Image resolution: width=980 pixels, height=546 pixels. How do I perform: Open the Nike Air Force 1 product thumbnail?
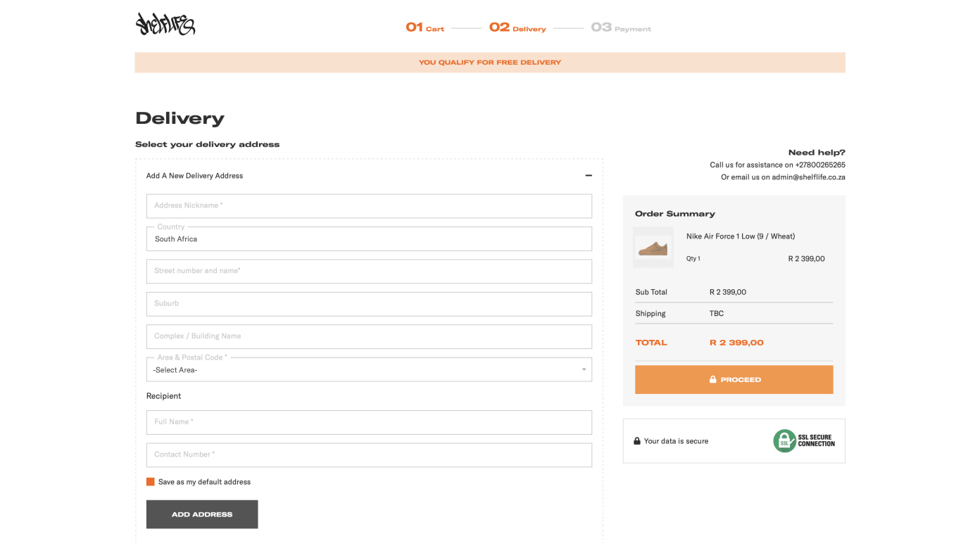653,247
